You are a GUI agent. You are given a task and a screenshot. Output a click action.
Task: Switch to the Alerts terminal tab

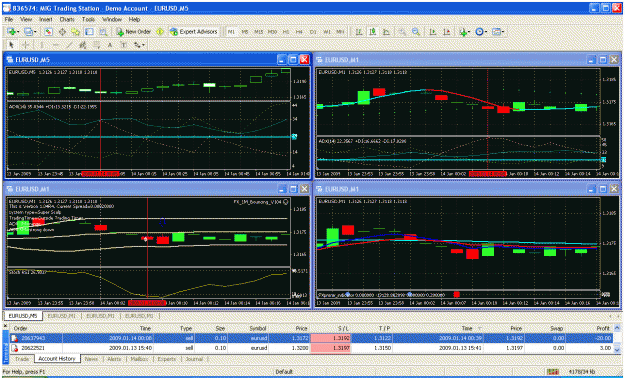point(114,359)
